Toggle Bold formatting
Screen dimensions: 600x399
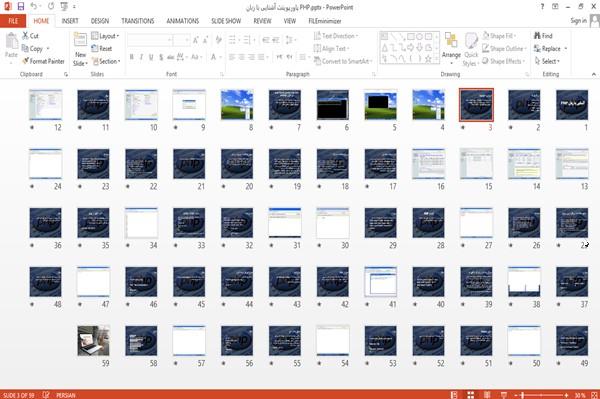132,57
